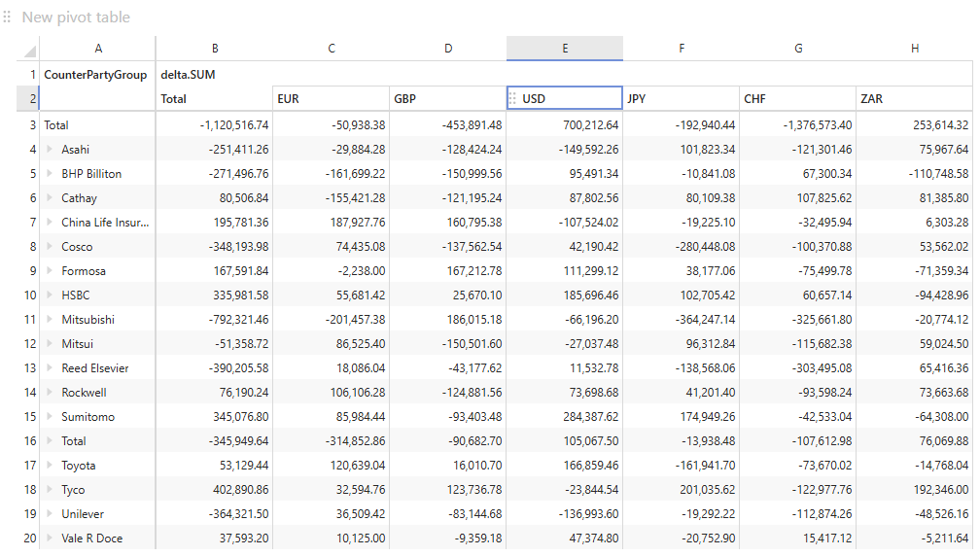The width and height of the screenshot is (980, 556).
Task: Expand the Reed Elsevier row
Action: (50, 368)
